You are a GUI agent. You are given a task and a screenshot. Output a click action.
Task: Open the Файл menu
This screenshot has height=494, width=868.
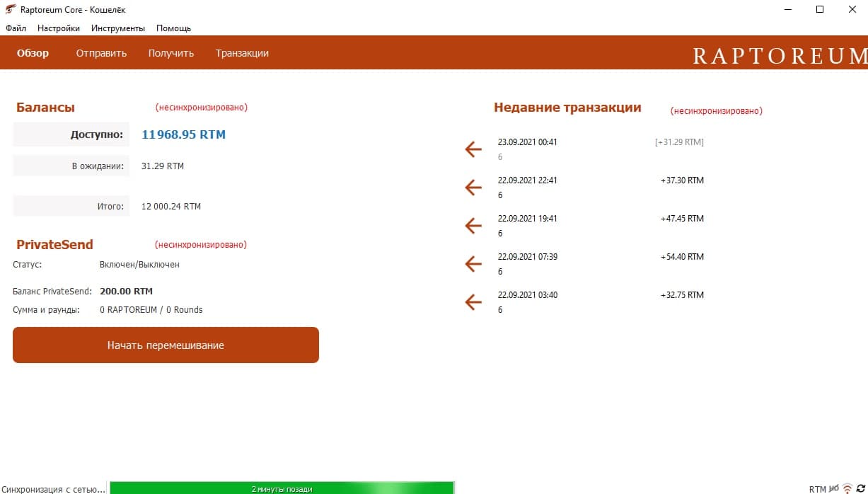[x=16, y=28]
